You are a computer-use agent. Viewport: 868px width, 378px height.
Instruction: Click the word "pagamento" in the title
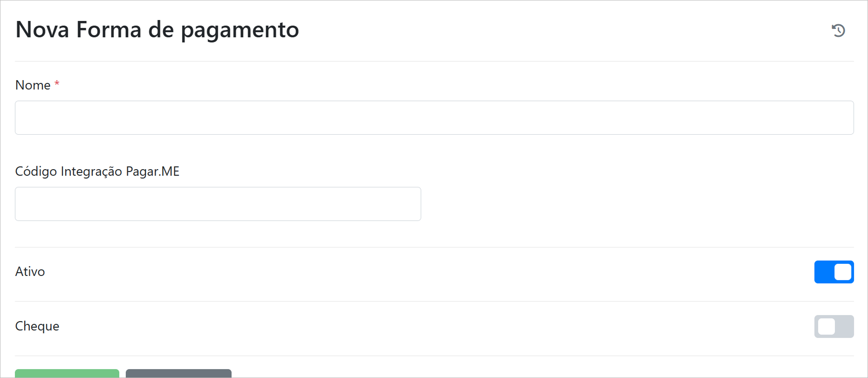coord(239,31)
